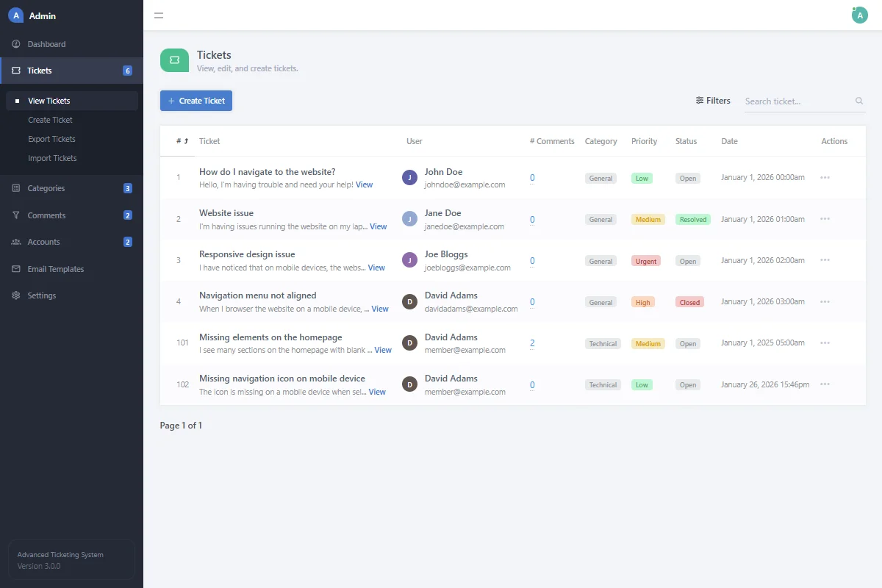Select View Tickets submenu item
The image size is (882, 588).
(72, 101)
